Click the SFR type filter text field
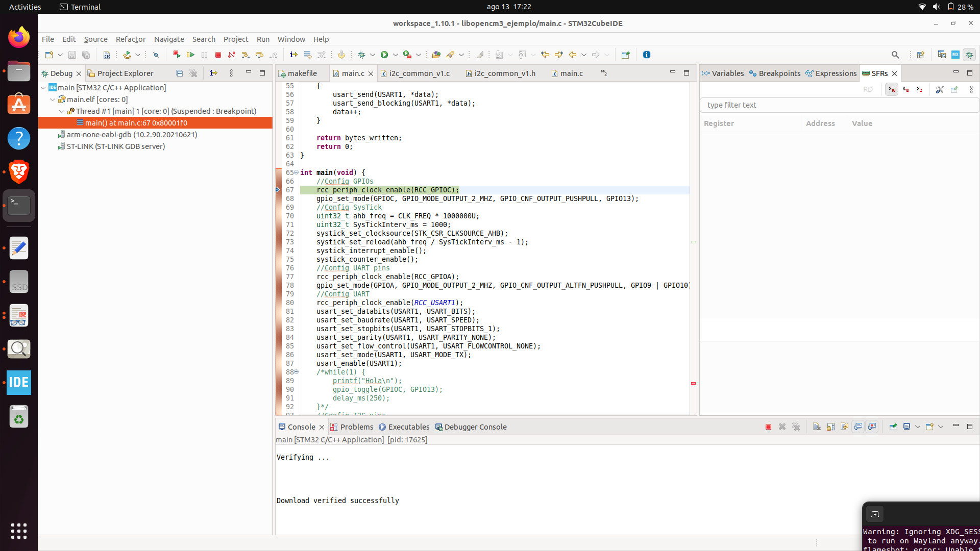 click(837, 105)
